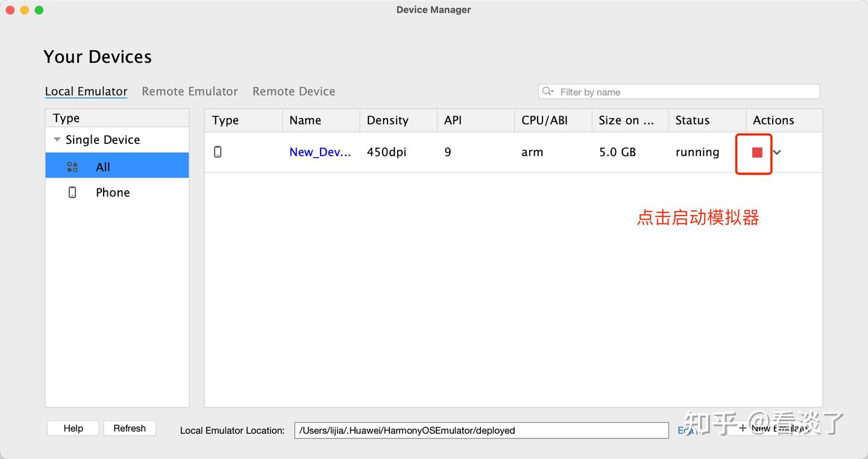Viewport: 868px width, 459px height.
Task: Switch to the Remote Device tab
Action: click(x=294, y=91)
